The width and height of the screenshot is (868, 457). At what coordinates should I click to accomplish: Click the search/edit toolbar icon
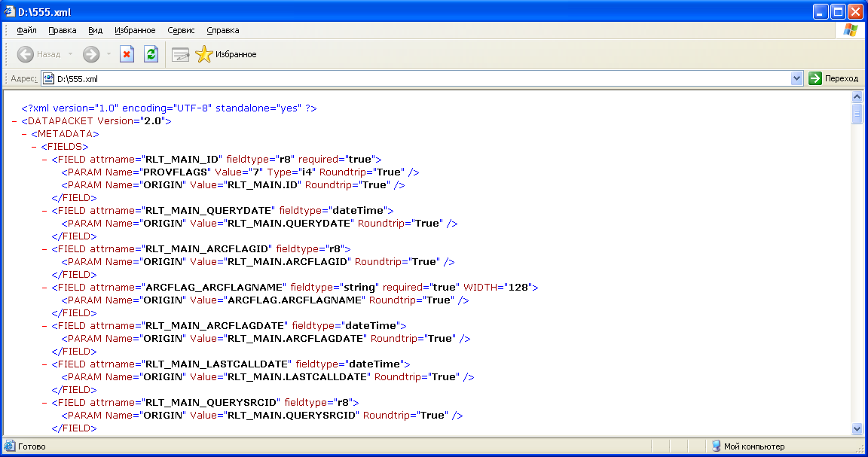(x=181, y=54)
